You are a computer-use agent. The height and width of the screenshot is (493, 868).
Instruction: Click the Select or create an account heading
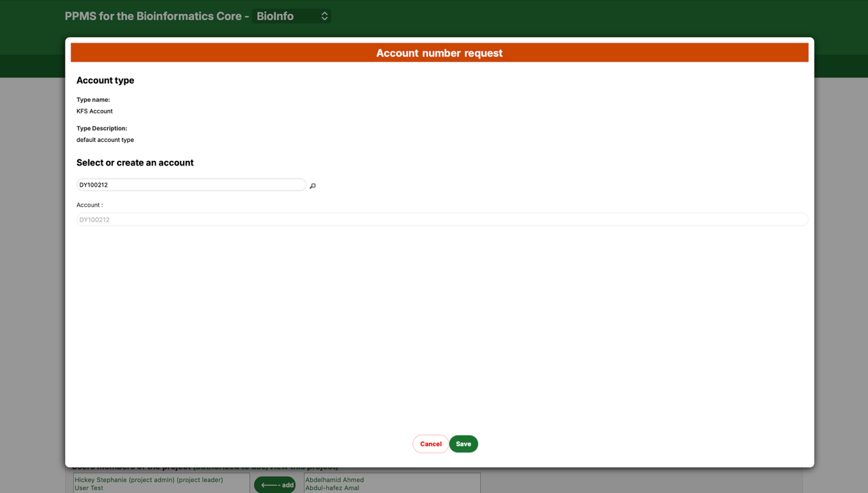tap(135, 163)
